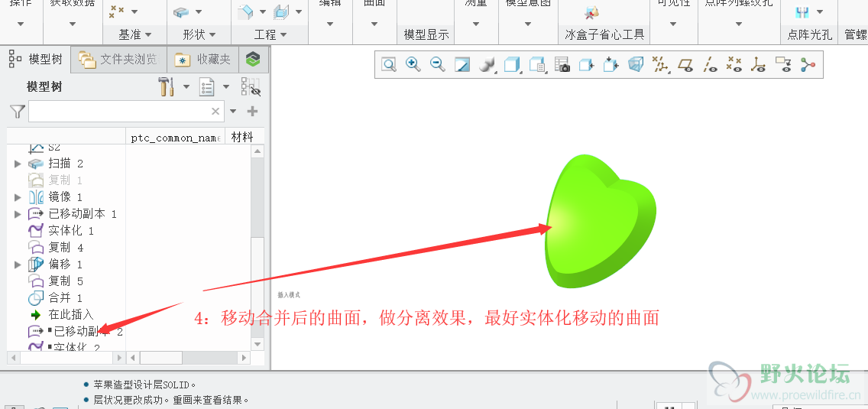Click the shape extrude icon above 形状
868x409 pixels.
(182, 11)
